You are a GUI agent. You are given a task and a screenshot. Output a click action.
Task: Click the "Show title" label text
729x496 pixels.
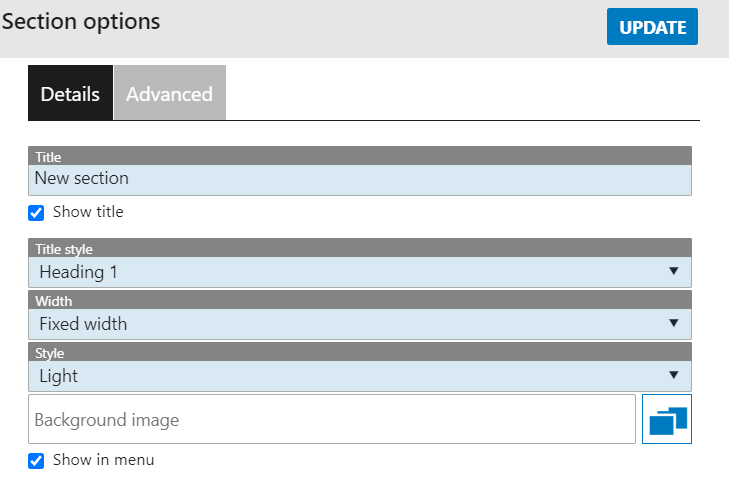click(88, 212)
